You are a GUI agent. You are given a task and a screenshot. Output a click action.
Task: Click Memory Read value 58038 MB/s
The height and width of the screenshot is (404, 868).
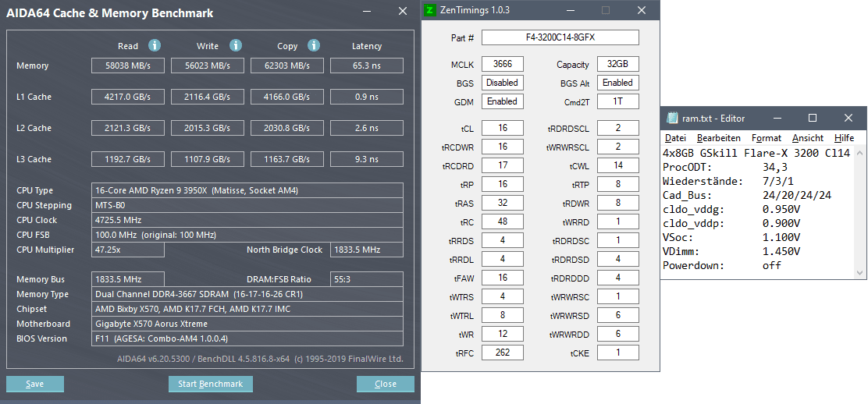(128, 66)
